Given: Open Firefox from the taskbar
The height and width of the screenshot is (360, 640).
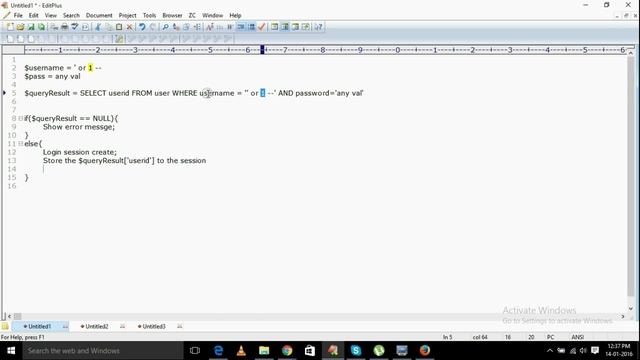Looking at the screenshot, I should (425, 351).
